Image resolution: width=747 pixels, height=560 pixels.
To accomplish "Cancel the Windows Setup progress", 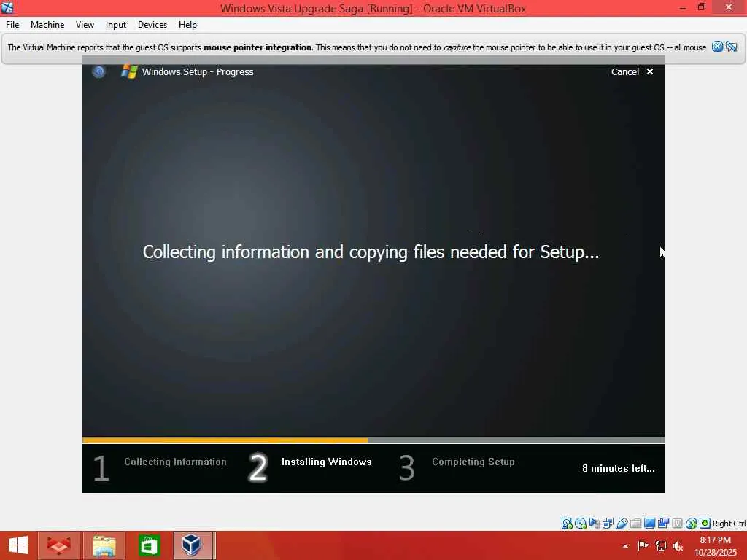I will pyautogui.click(x=625, y=72).
